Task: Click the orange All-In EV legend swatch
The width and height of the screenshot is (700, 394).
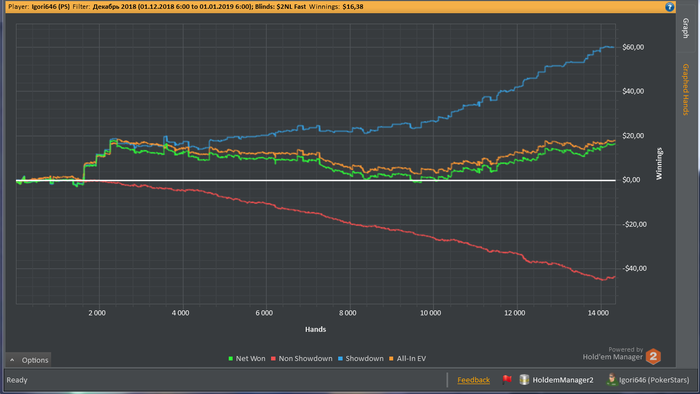Action: tap(392, 359)
